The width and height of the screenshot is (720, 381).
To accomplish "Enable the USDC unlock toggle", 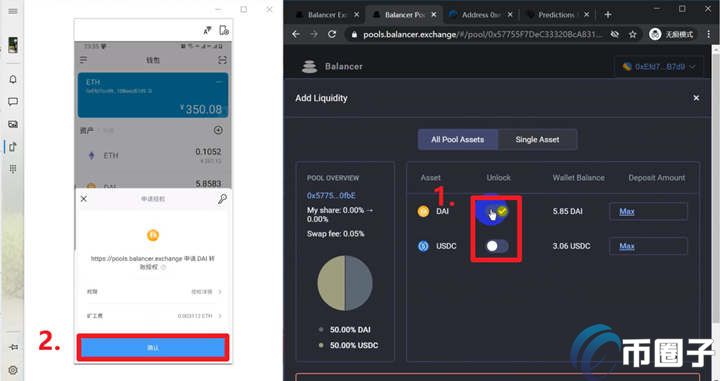I will point(497,246).
